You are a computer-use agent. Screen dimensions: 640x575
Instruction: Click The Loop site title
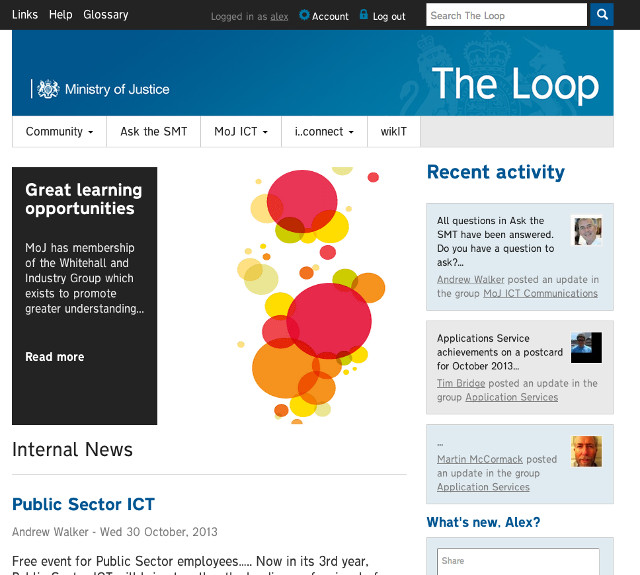pyautogui.click(x=516, y=84)
